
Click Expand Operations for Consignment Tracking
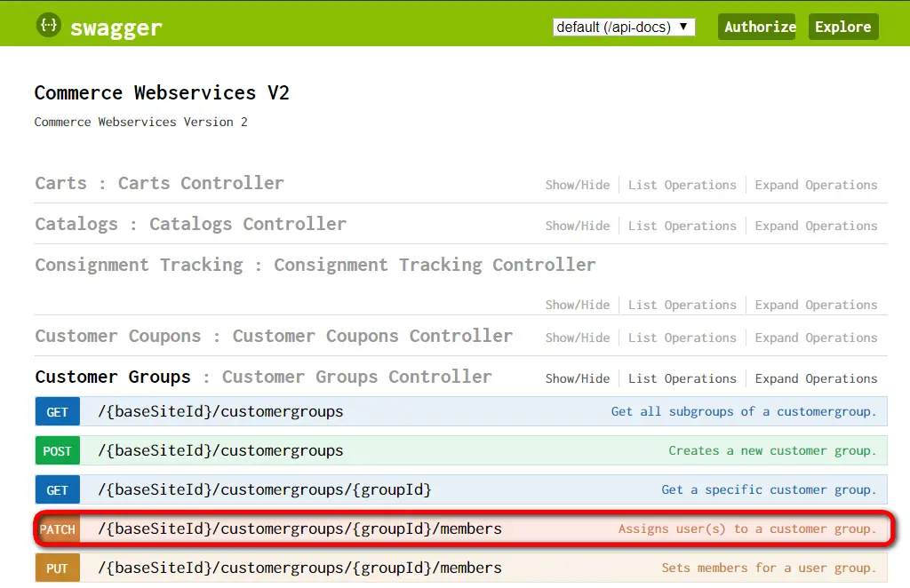pos(816,305)
